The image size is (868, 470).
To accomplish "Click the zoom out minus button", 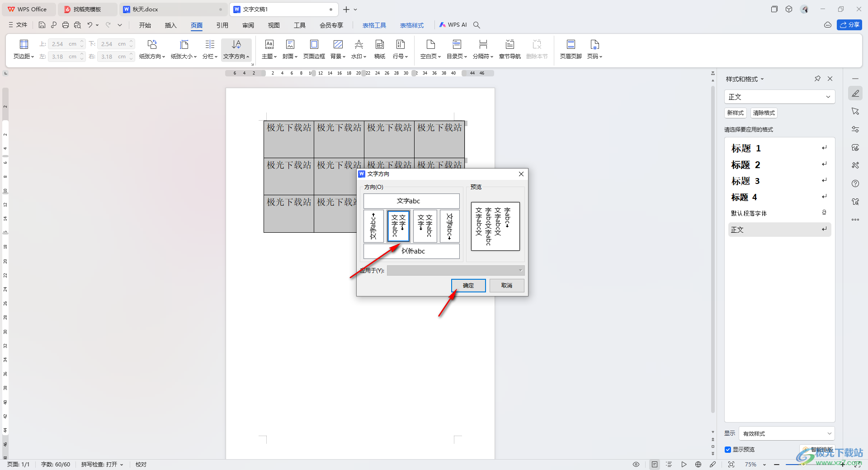I will tap(777, 465).
